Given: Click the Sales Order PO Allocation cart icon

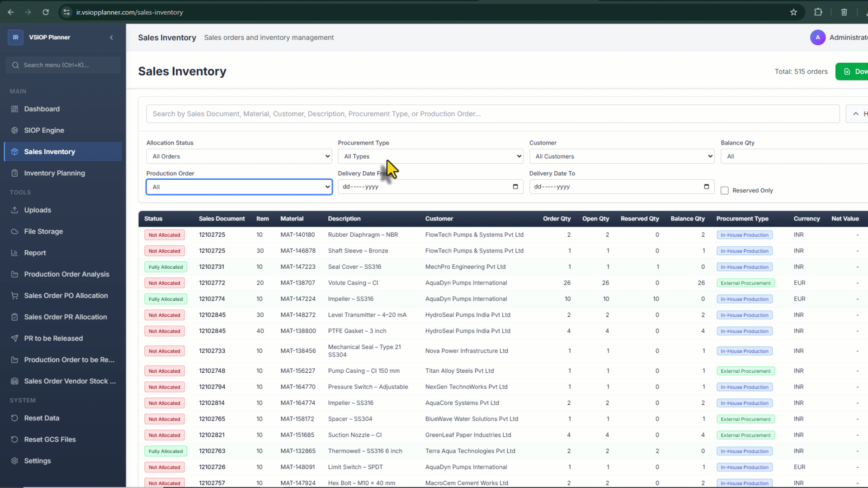Looking at the screenshot, I should pos(14,296).
